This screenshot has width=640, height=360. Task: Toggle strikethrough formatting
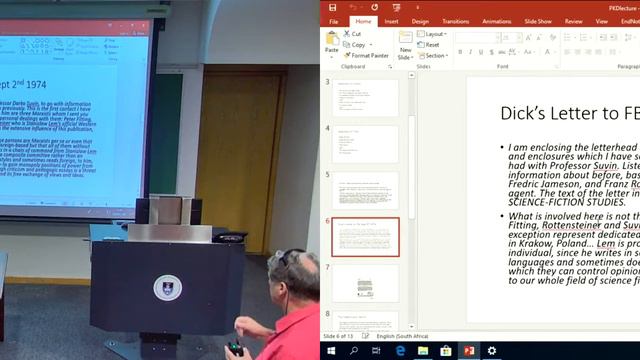502,52
